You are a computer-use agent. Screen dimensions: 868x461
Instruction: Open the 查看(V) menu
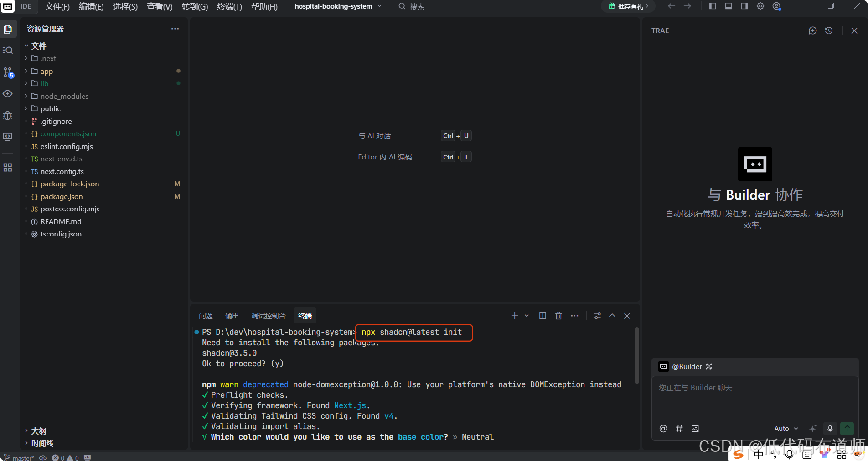point(160,6)
